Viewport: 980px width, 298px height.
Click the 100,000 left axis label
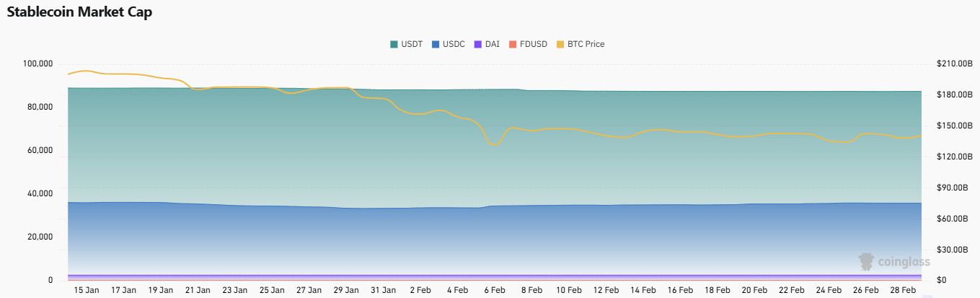(38, 64)
